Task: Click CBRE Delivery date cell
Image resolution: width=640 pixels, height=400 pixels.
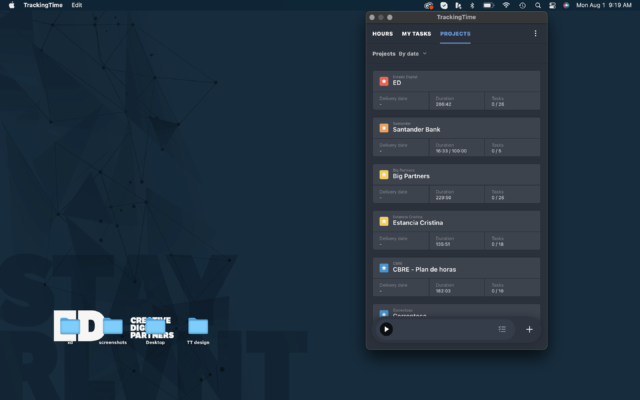Action: point(401,287)
